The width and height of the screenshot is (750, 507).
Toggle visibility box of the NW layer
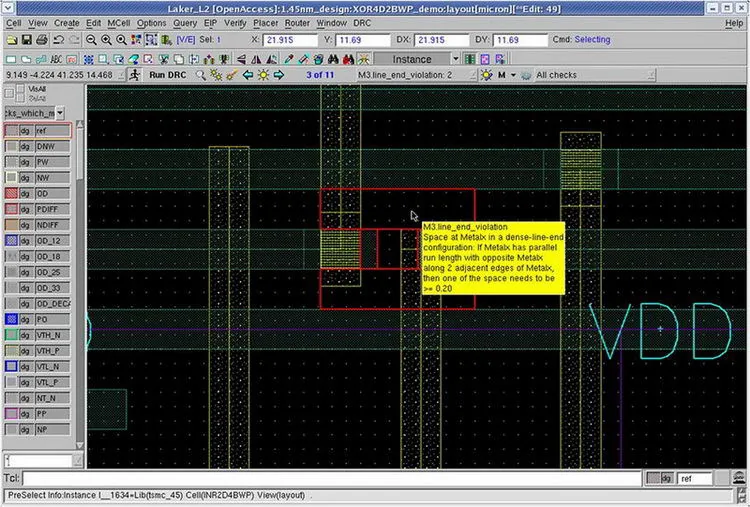click(x=11, y=177)
